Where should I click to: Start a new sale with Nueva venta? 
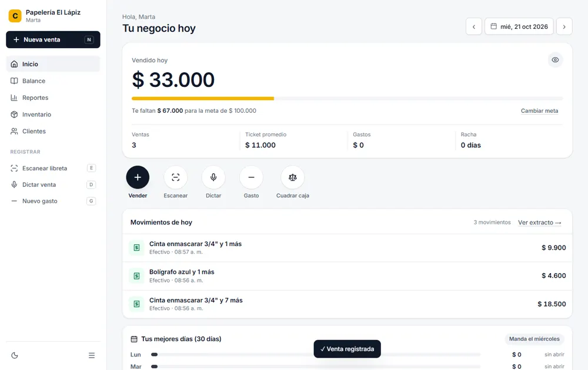point(53,40)
